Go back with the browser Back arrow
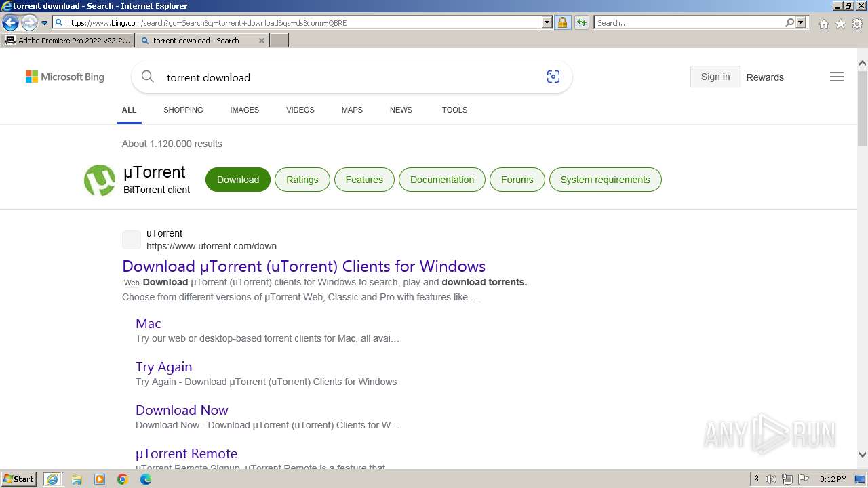 [x=10, y=23]
